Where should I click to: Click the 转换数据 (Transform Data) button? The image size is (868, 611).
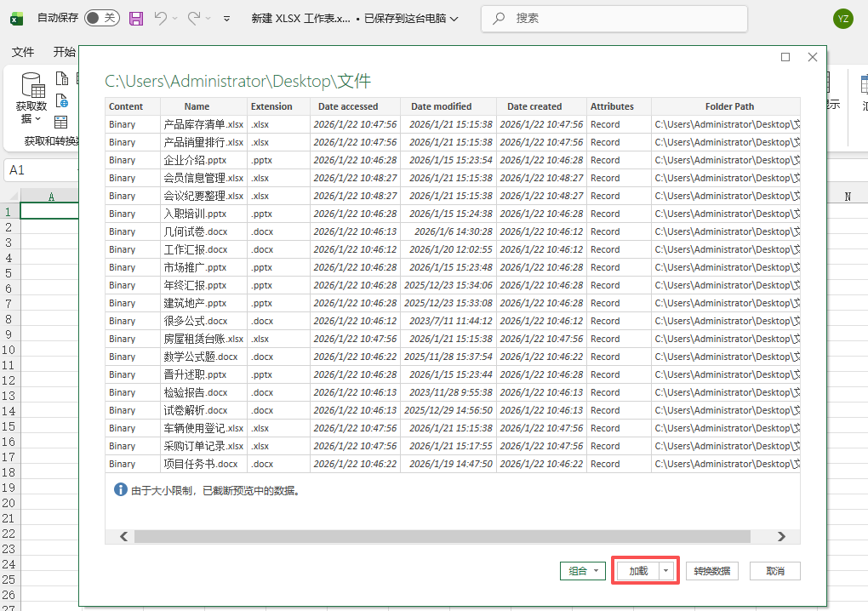click(711, 570)
